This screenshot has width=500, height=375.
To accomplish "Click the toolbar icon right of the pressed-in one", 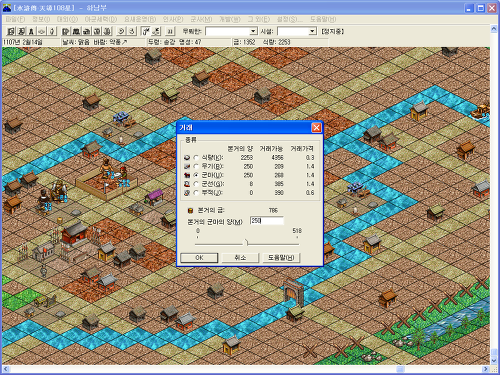I will [156, 31].
